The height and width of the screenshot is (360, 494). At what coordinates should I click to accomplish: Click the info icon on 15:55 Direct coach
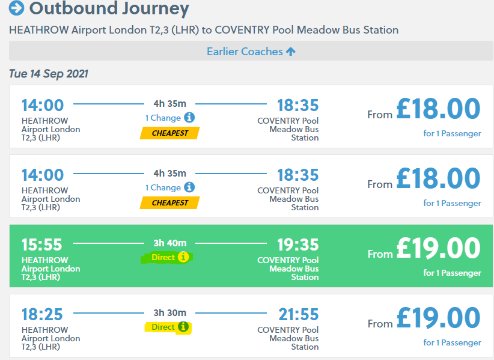click(183, 257)
